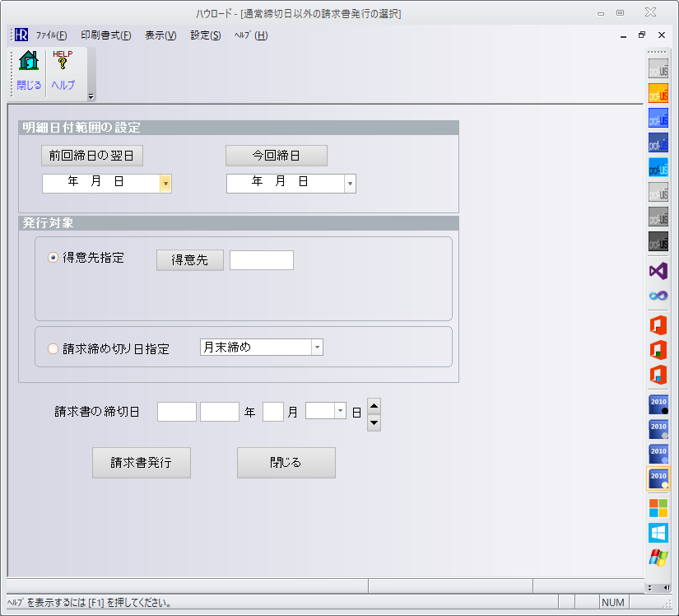Image resolution: width=679 pixels, height=616 pixels.
Task: Open the 前回締日の翌日 date dropdown
Action: pyautogui.click(x=165, y=184)
